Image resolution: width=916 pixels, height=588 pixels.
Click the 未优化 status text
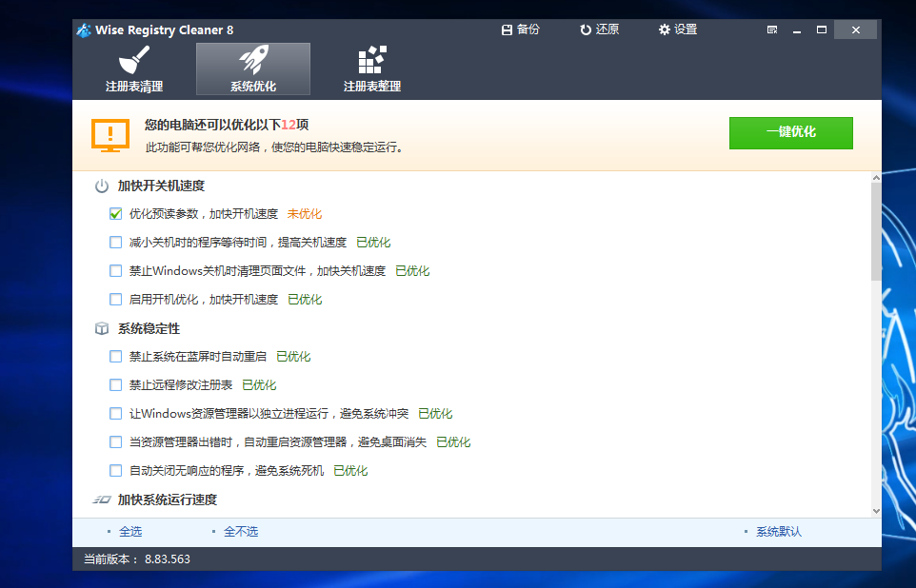tap(305, 214)
